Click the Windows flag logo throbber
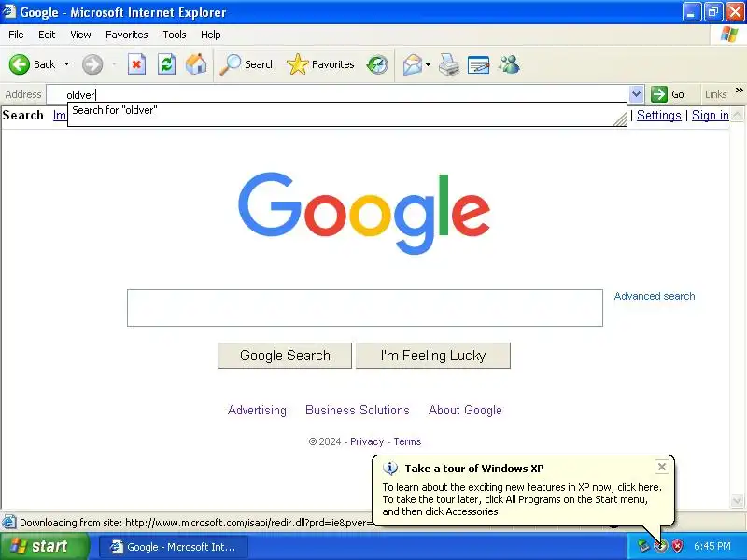This screenshot has height=560, width=747. point(729,35)
